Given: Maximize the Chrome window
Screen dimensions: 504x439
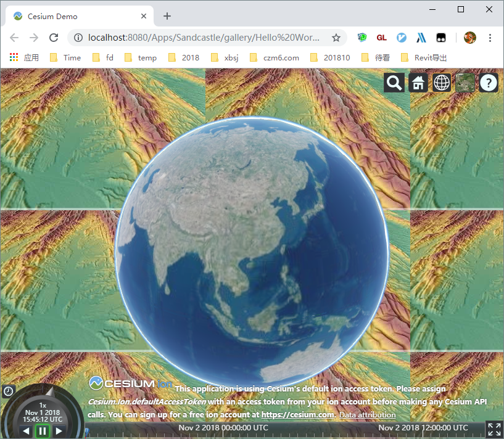Looking at the screenshot, I should click(x=461, y=9).
